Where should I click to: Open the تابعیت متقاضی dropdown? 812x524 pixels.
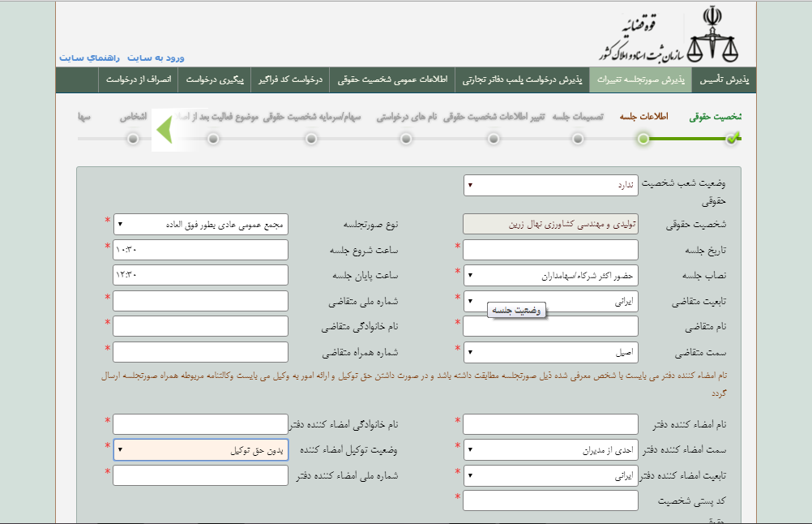pos(550,301)
